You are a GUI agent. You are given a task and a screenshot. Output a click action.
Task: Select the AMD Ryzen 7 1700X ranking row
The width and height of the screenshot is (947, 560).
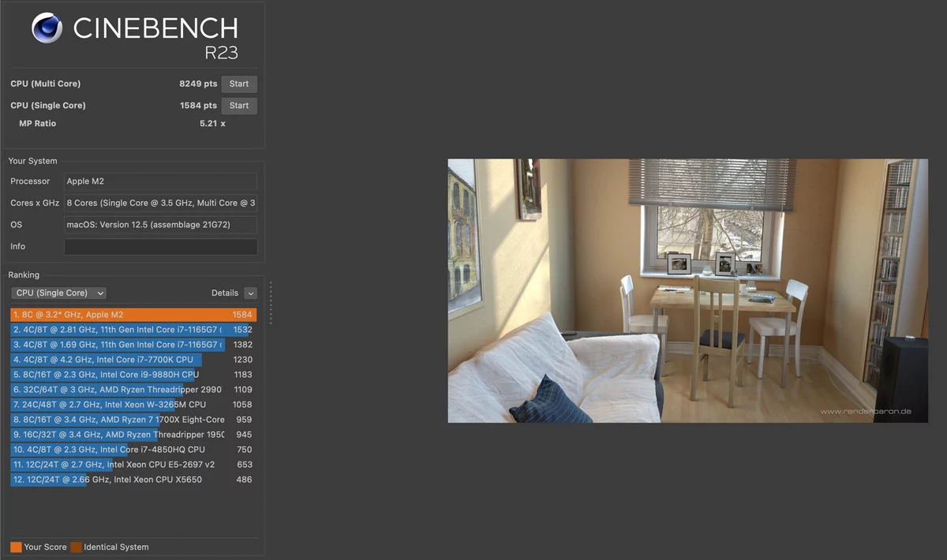133,420
